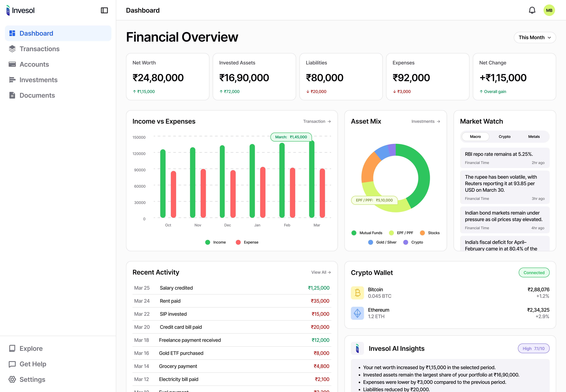Open Settings gear in sidebar
This screenshot has height=392, width=566.
click(x=12, y=379)
